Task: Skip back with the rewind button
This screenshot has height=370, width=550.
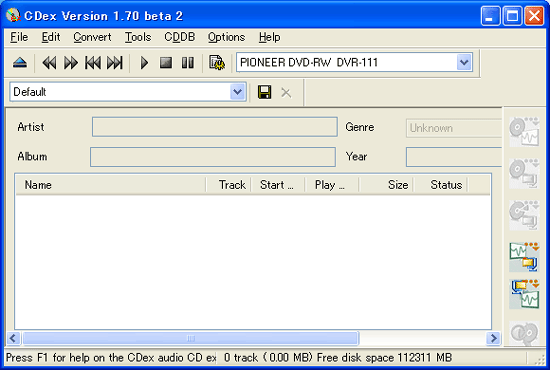Action: (x=49, y=63)
